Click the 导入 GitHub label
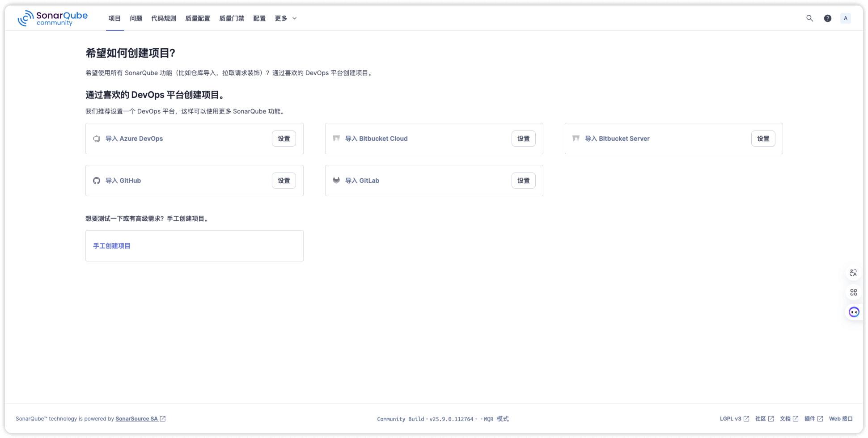The width and height of the screenshot is (868, 438). coord(123,181)
